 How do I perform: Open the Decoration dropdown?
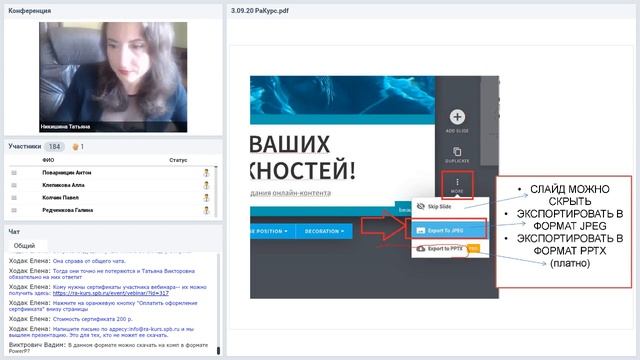coord(324,231)
